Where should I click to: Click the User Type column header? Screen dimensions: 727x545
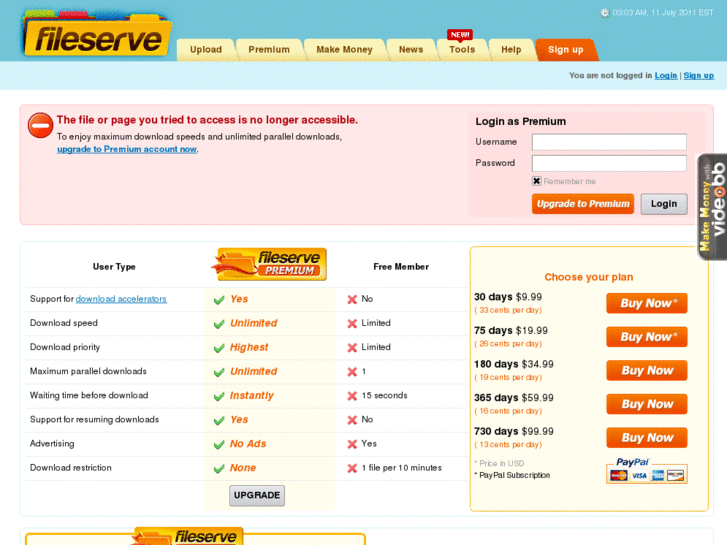pos(114,267)
